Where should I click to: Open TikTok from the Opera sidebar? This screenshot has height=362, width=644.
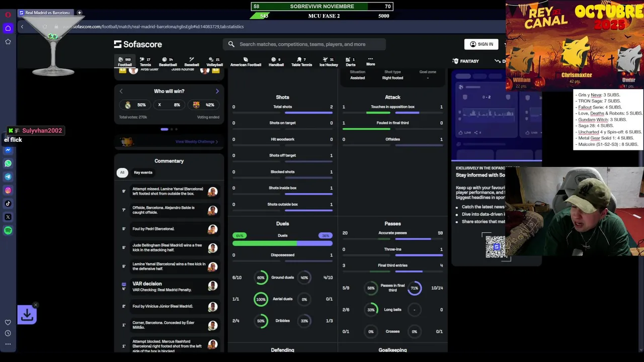8,204
